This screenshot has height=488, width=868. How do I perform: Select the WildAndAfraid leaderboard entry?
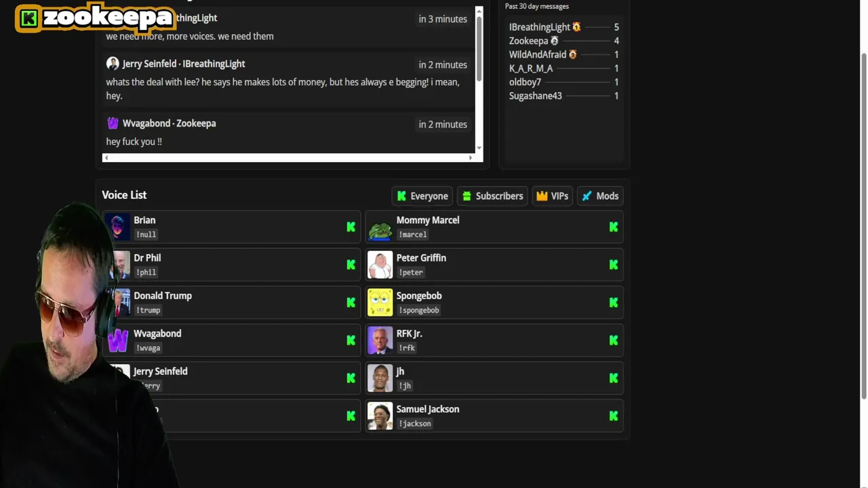(x=564, y=54)
